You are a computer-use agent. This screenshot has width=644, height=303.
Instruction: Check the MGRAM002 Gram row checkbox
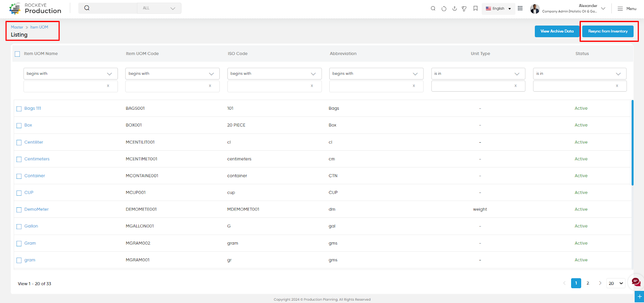tap(19, 244)
